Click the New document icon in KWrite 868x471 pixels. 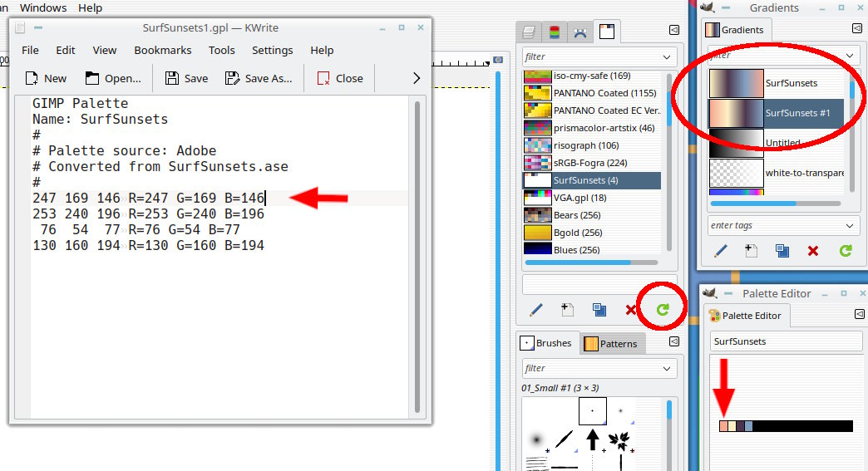click(32, 78)
